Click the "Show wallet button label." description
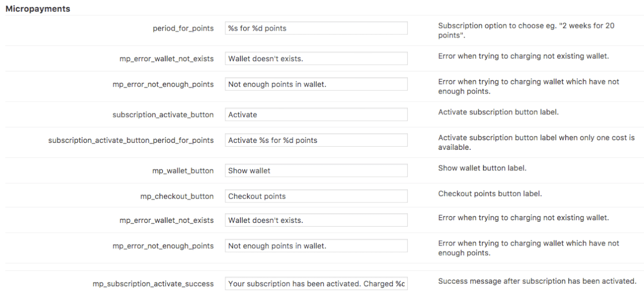Screen dimensions: 644x296 pyautogui.click(x=482, y=168)
